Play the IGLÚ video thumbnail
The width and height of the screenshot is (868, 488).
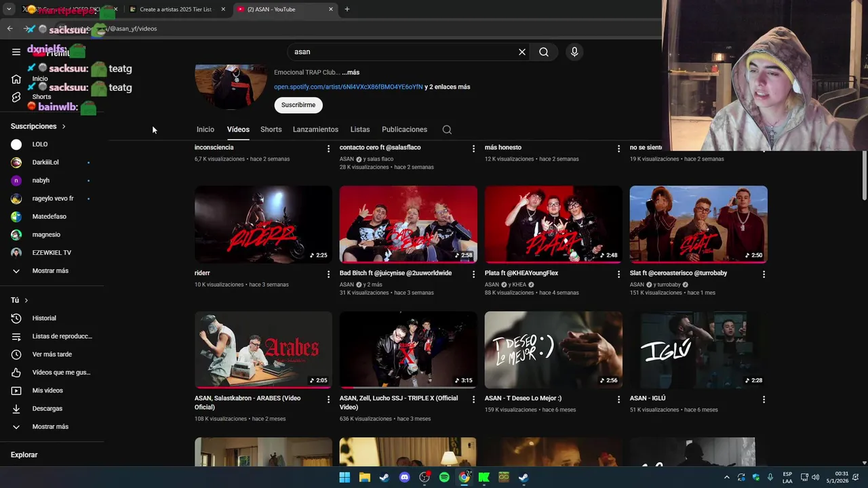tap(698, 350)
